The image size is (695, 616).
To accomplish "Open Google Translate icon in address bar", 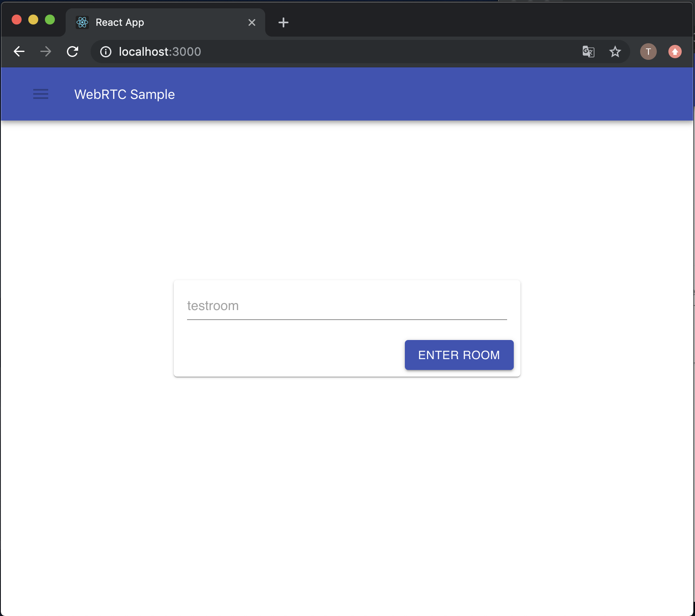I will pos(588,52).
